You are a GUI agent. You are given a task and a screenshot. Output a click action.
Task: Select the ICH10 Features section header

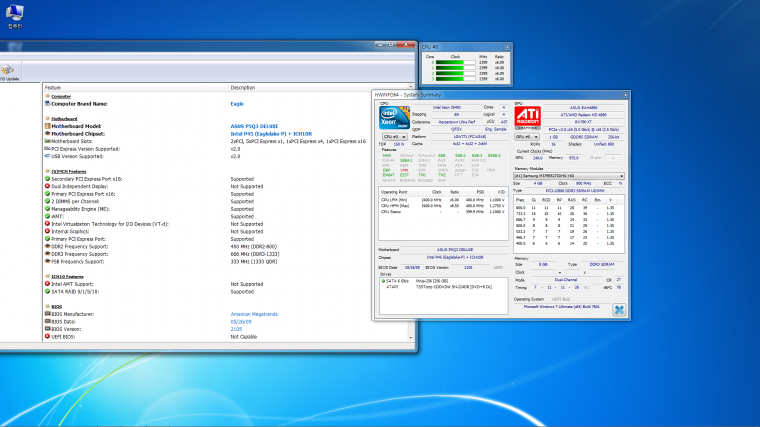67,276
